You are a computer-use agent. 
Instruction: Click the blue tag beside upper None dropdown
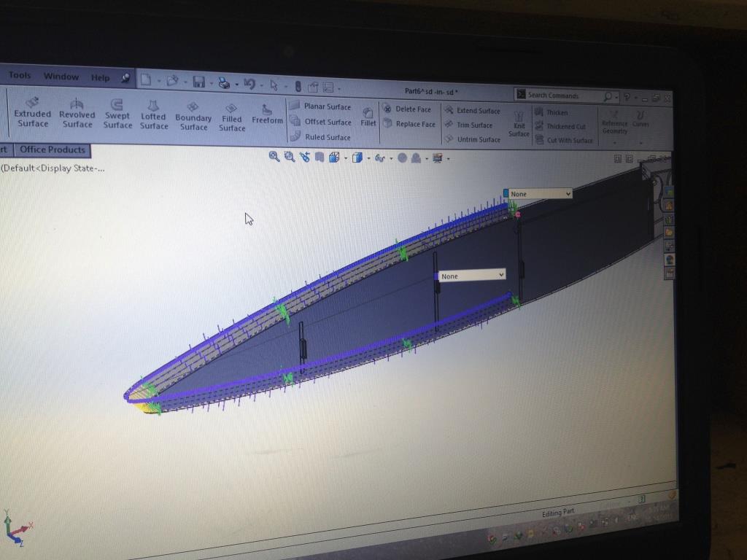506,192
